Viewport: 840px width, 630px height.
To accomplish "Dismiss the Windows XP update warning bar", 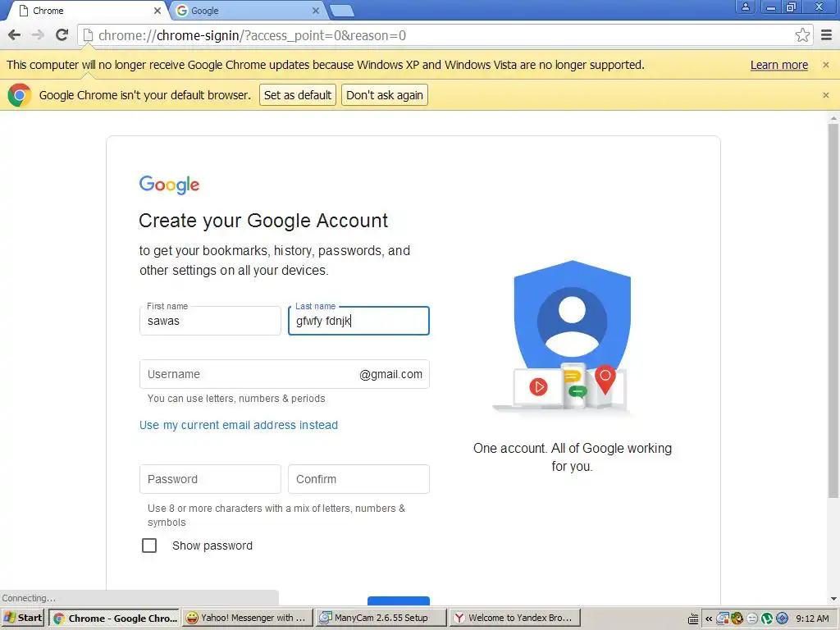I will (x=825, y=65).
